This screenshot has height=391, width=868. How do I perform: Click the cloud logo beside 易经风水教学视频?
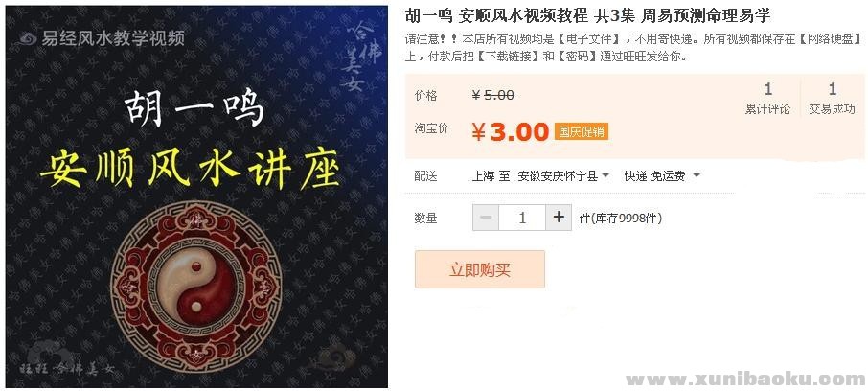28,38
